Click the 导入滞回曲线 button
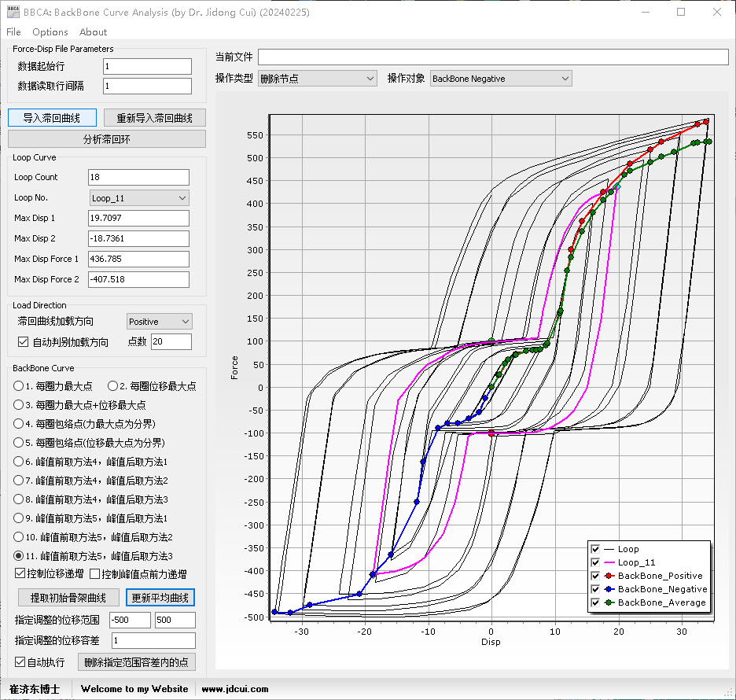Viewport: 736px width, 700px height. 52,118
